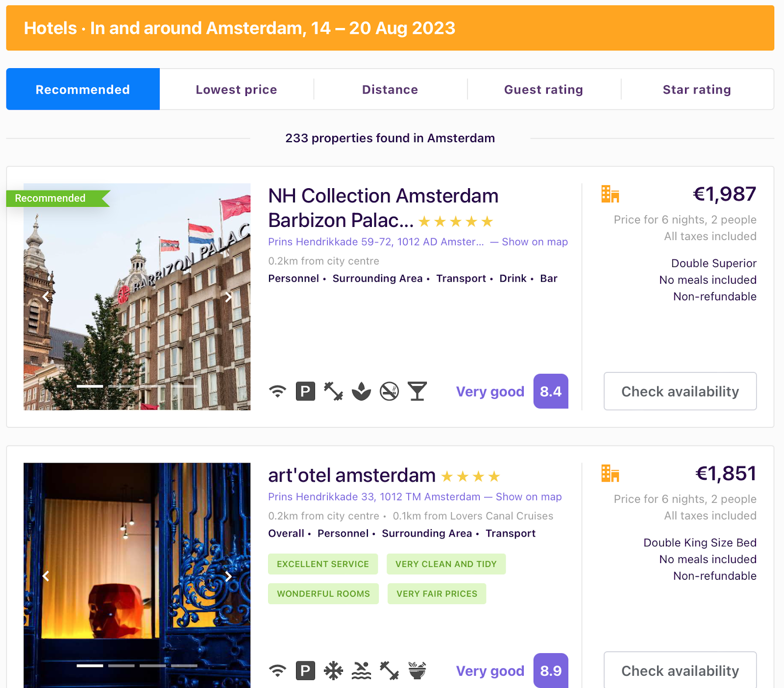Sort listings by Star rating
The height and width of the screenshot is (688, 784).
point(697,89)
